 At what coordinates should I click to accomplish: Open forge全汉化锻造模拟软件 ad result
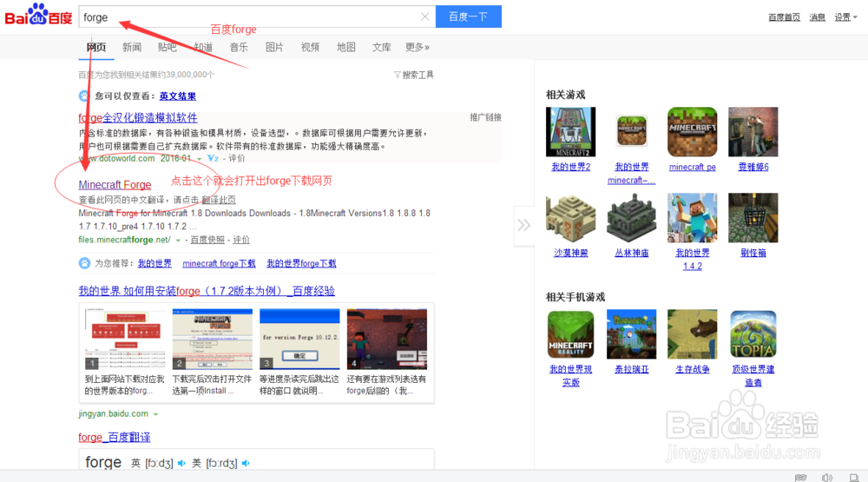pyautogui.click(x=138, y=117)
